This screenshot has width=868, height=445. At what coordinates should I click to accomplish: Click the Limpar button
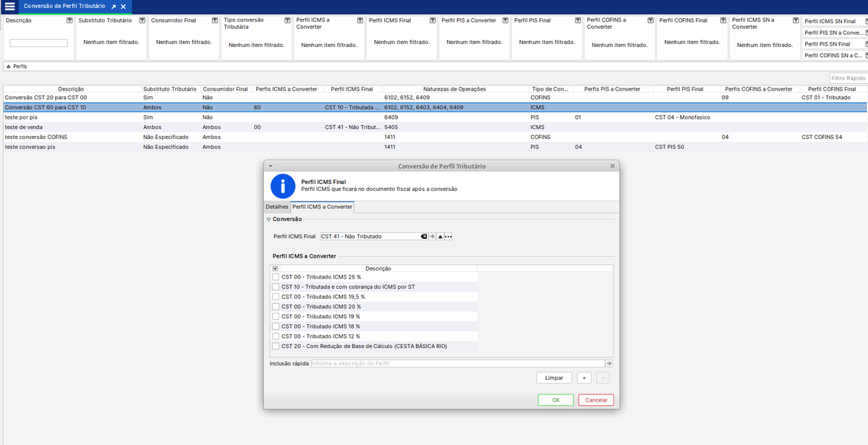[554, 378]
